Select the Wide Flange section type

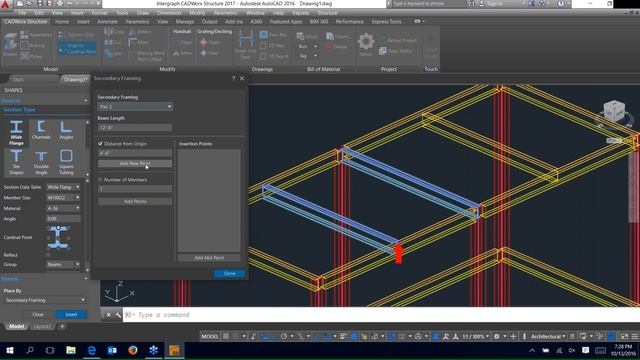[16, 133]
